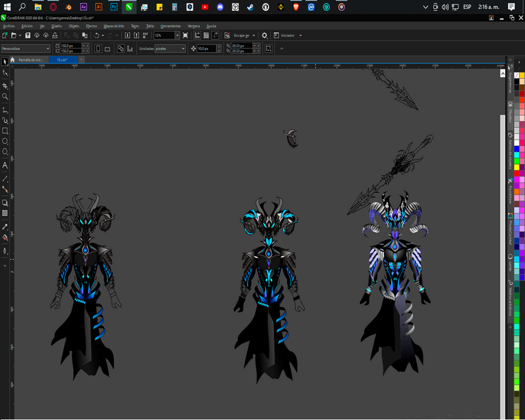The width and height of the screenshot is (525, 420).
Task: Open Photoshop from Windows taskbar
Action: pyautogui.click(x=114, y=7)
